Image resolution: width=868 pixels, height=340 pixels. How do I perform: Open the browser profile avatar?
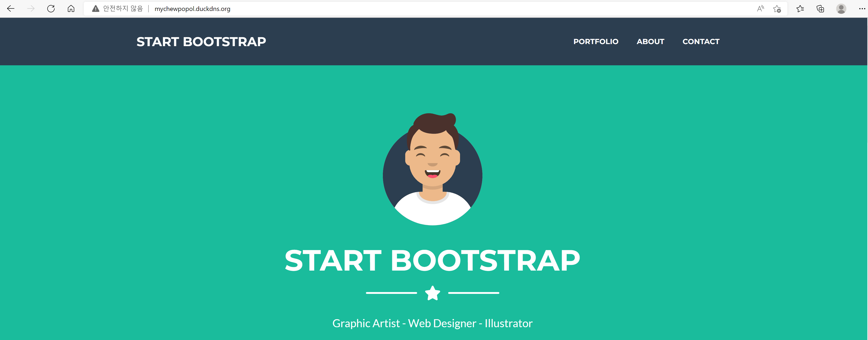click(x=841, y=9)
